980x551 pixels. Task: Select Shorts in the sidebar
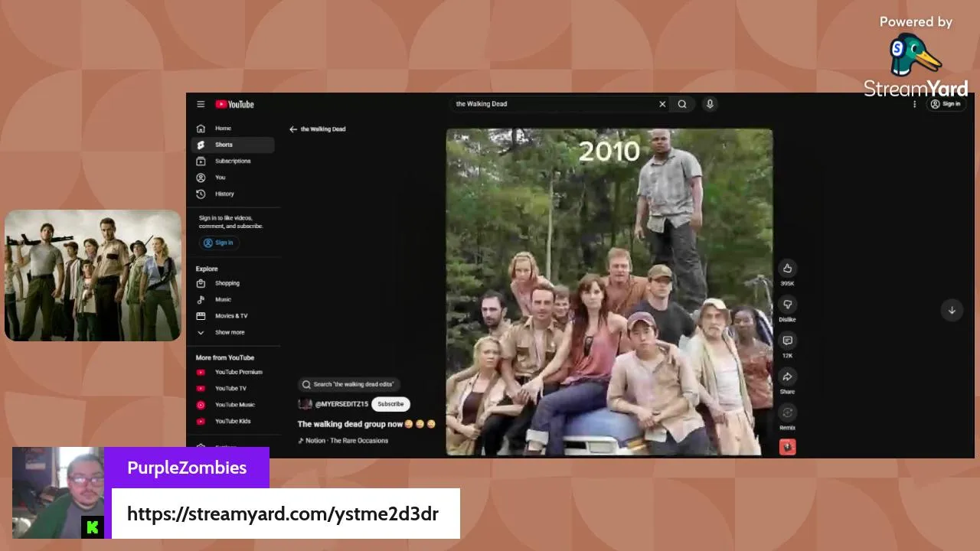click(x=233, y=145)
